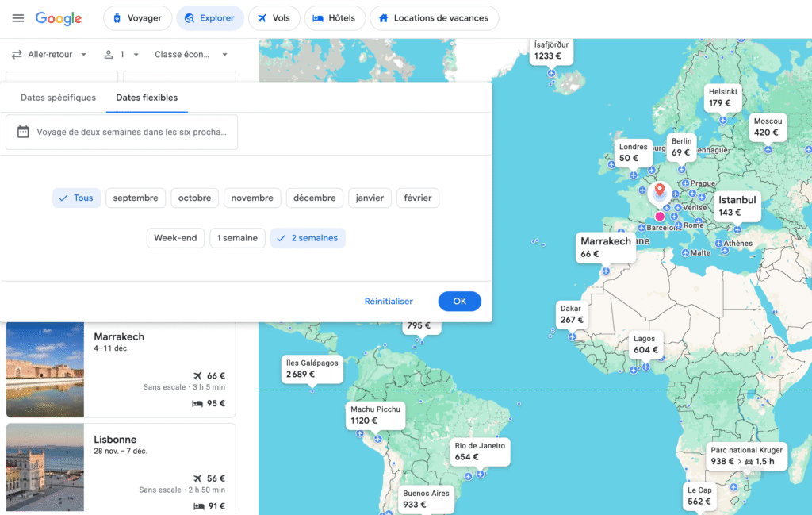Select the Parc national Kruger label

[x=746, y=456]
